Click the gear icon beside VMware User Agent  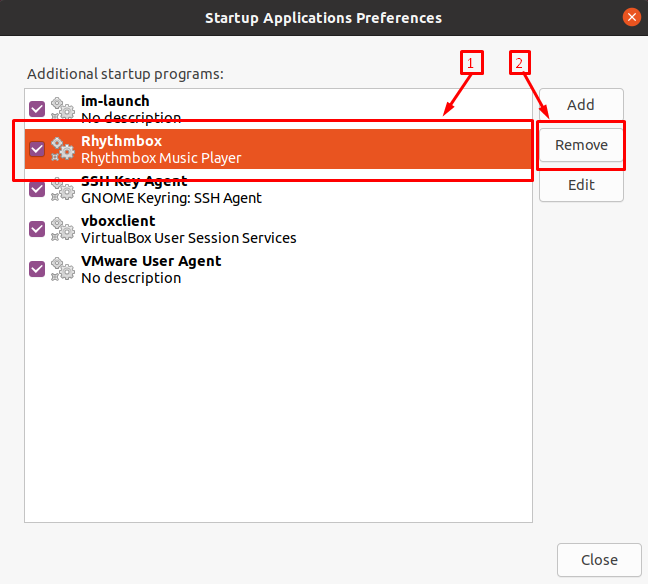pyautogui.click(x=63, y=269)
